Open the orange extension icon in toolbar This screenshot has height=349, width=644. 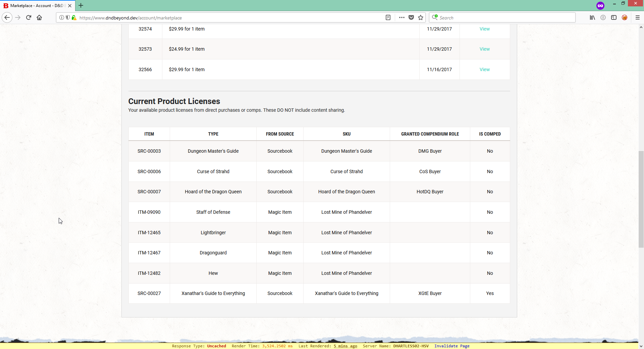[625, 18]
